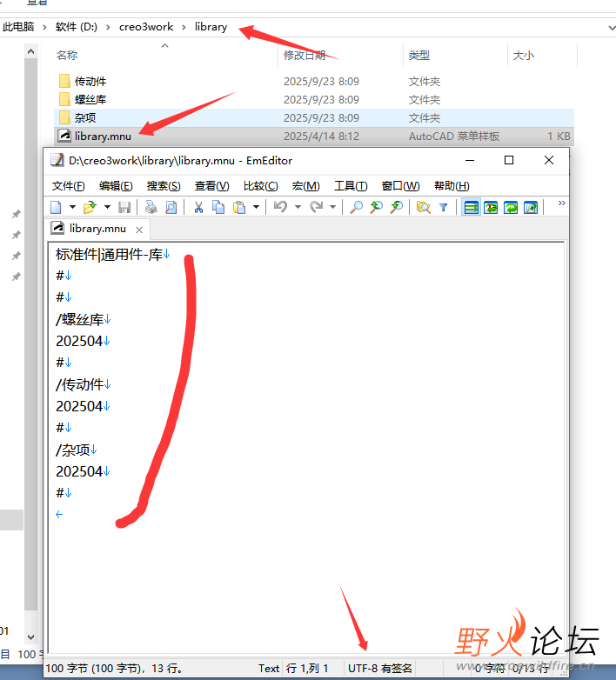Expand the chevron after 此电脑 breadcrumb
This screenshot has width=616, height=680.
(x=44, y=27)
